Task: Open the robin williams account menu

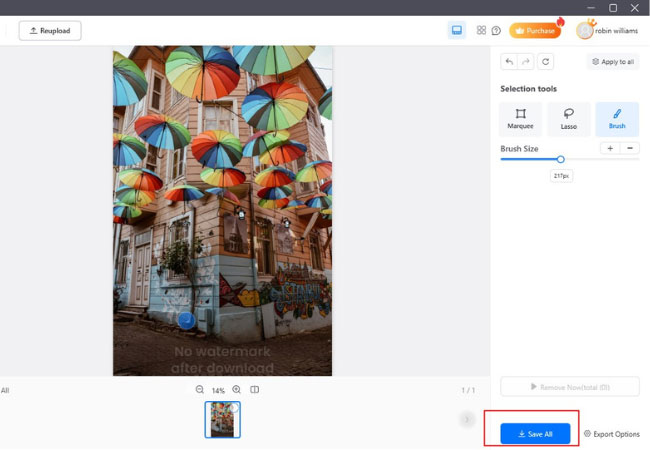Action: 607,31
